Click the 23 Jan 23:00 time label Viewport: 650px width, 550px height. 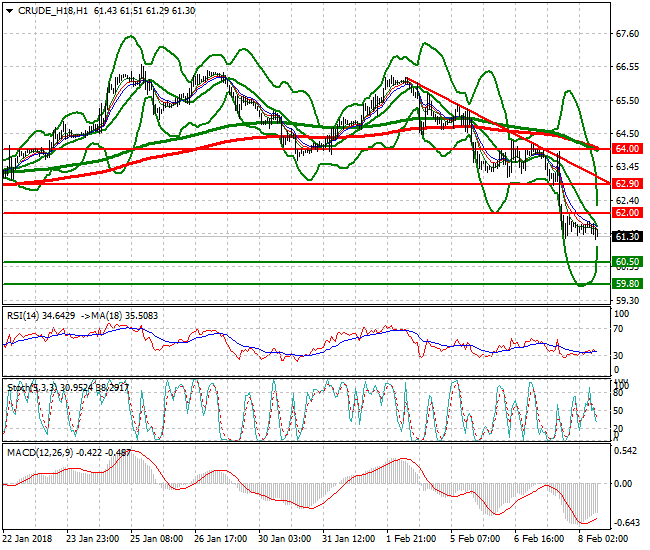pyautogui.click(x=93, y=539)
